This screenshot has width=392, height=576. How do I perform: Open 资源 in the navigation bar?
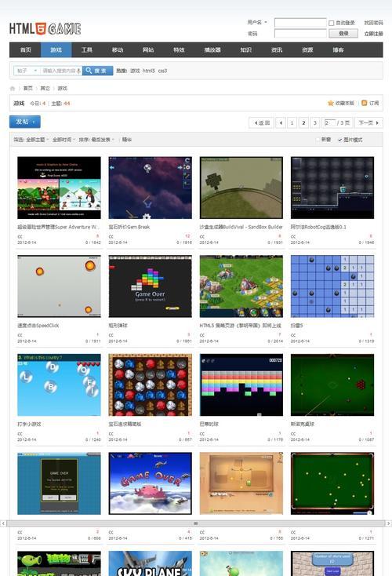click(307, 50)
